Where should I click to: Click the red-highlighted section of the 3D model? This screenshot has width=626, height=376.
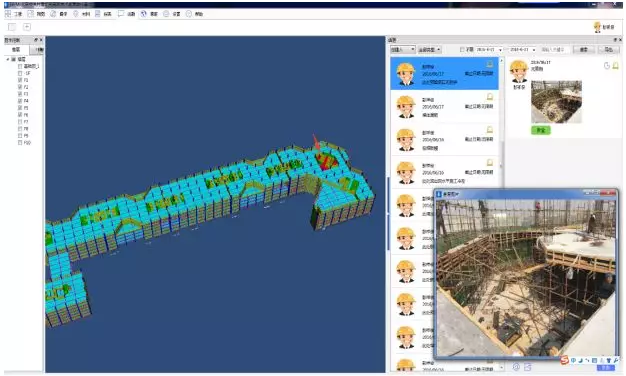pos(327,161)
